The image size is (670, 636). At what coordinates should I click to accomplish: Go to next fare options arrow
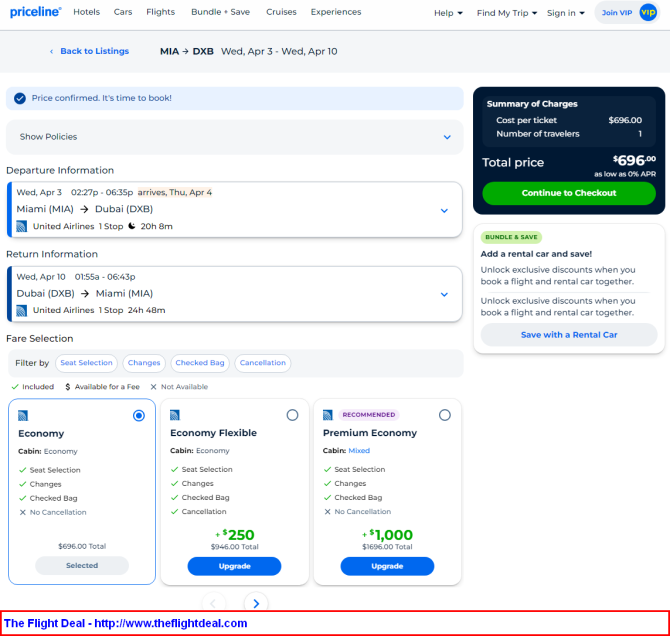[x=256, y=603]
